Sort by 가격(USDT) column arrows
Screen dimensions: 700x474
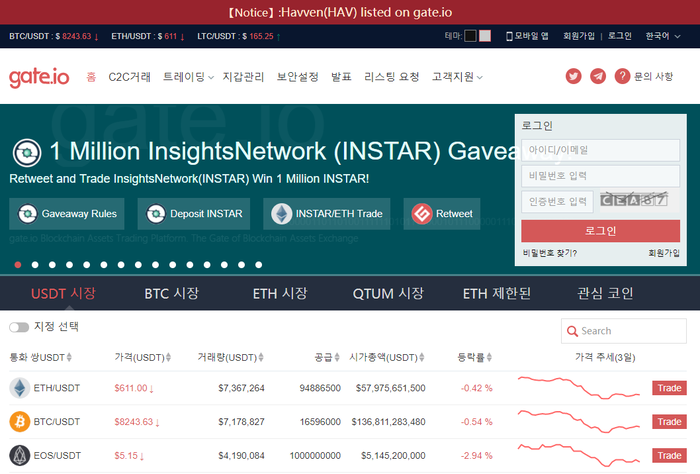168,358
